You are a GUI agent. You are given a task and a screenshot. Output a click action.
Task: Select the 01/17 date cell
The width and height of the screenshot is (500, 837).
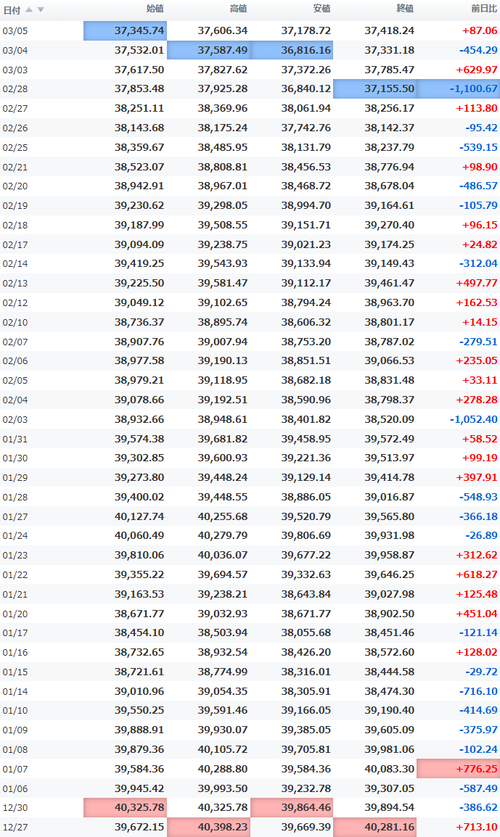tap(15, 633)
